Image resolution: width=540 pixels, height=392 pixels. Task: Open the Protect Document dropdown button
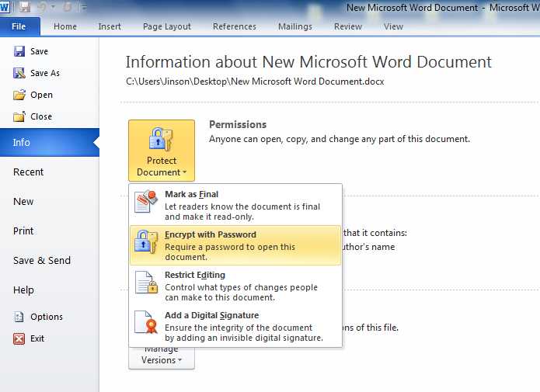point(162,151)
